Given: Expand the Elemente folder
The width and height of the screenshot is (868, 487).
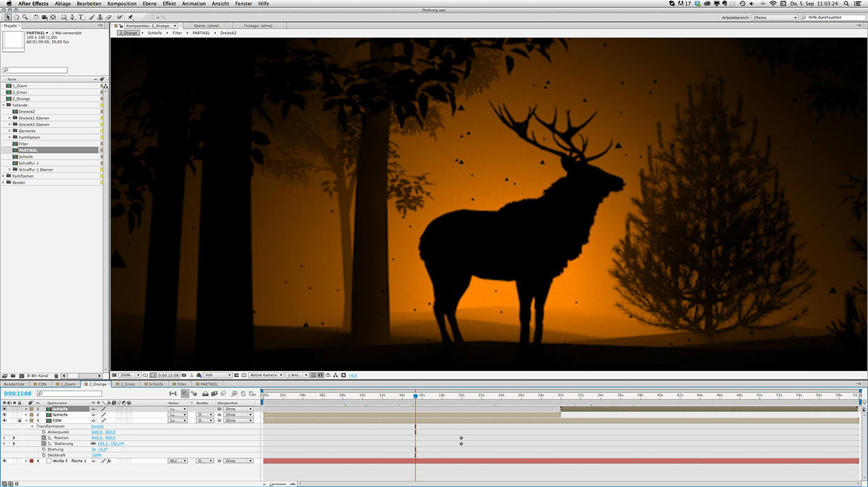Looking at the screenshot, I should 10,131.
